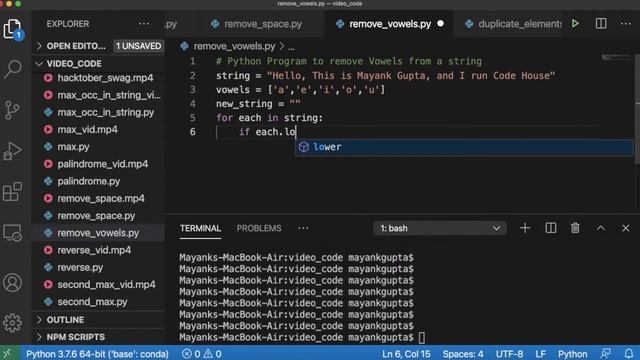Click the editor minimap
The image size is (640, 360).
click(x=617, y=57)
